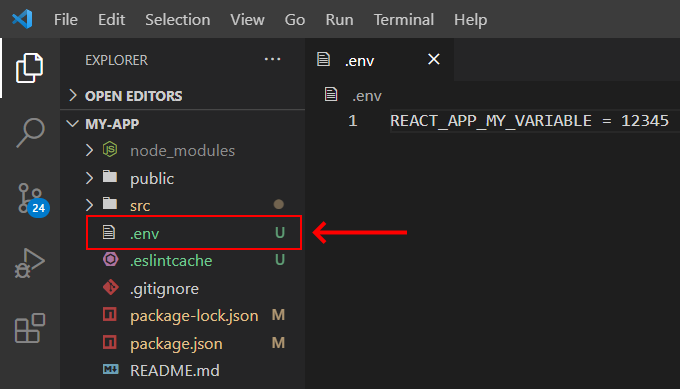Collapse the MY-APP project folder
Screen dimensions: 680x389
pos(72,124)
